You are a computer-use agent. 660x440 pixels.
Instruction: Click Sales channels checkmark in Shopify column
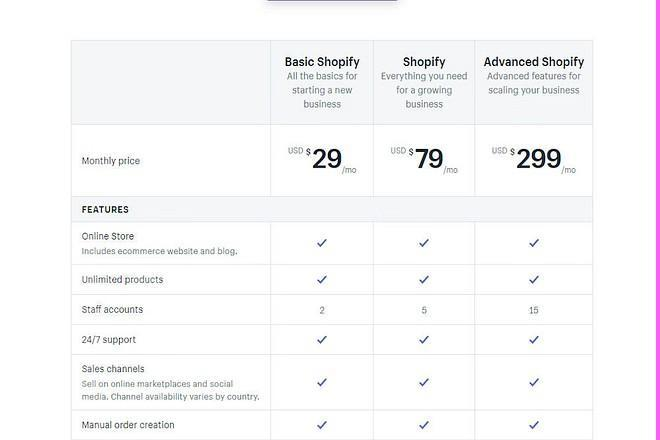(x=424, y=382)
